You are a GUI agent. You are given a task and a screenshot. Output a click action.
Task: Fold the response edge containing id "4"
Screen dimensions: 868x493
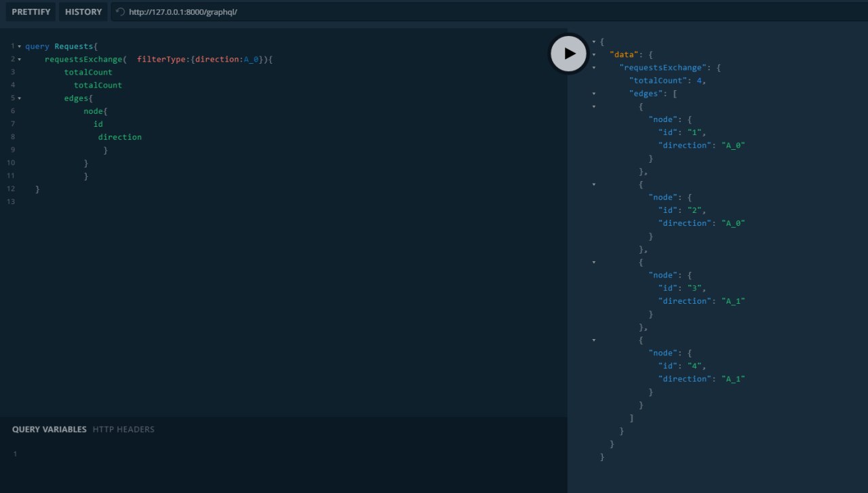pos(594,339)
